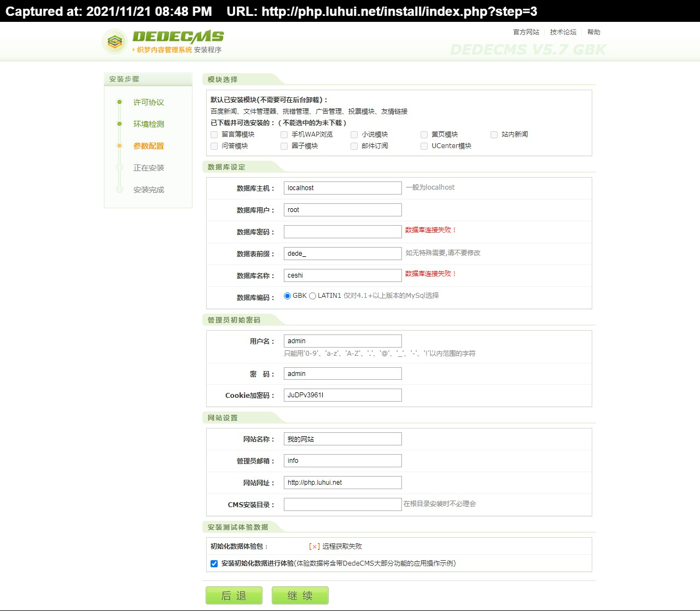Focus the Cookie加密码 input field
This screenshot has height=611, width=700.
[x=343, y=395]
